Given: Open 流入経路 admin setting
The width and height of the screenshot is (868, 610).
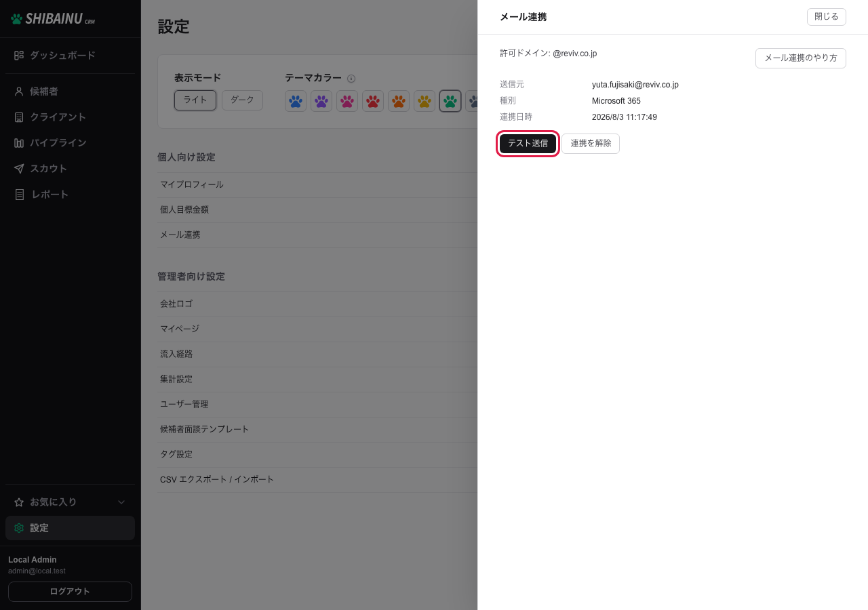Looking at the screenshot, I should tap(317, 354).
